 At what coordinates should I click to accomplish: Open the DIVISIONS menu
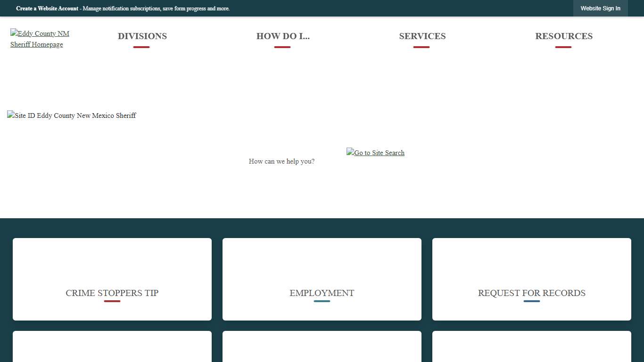point(142,36)
